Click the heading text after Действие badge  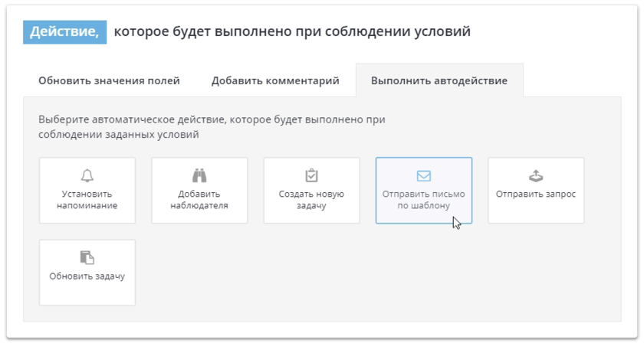(x=291, y=31)
